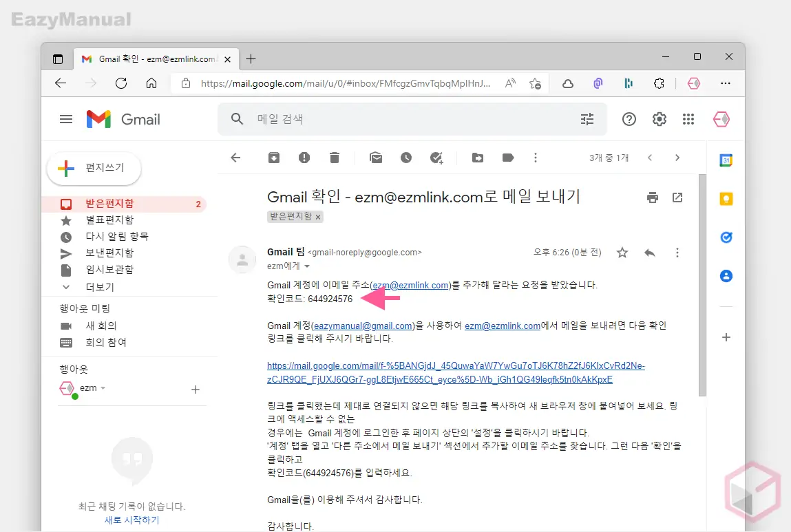Go to the browser home page
Image resolution: width=791 pixels, height=532 pixels.
click(x=151, y=83)
